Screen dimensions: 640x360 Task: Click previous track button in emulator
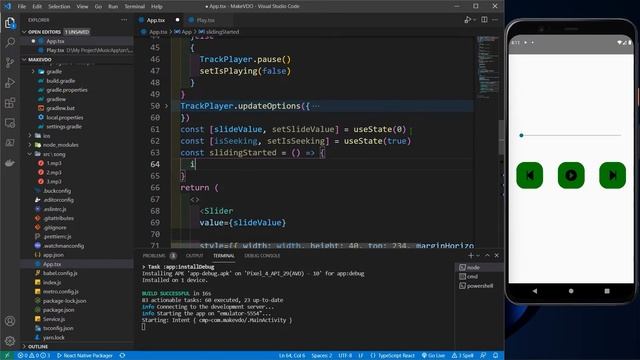(530, 176)
